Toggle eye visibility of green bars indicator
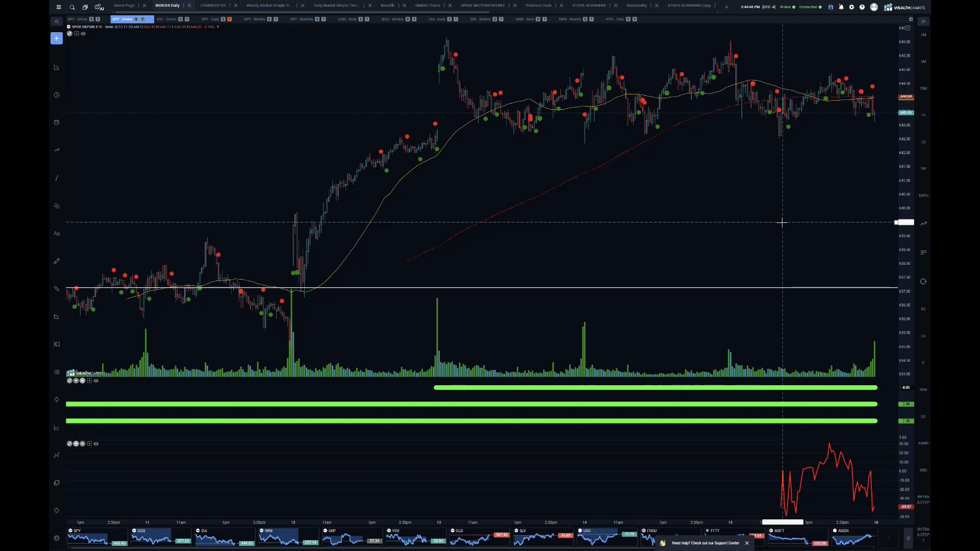 (96, 381)
